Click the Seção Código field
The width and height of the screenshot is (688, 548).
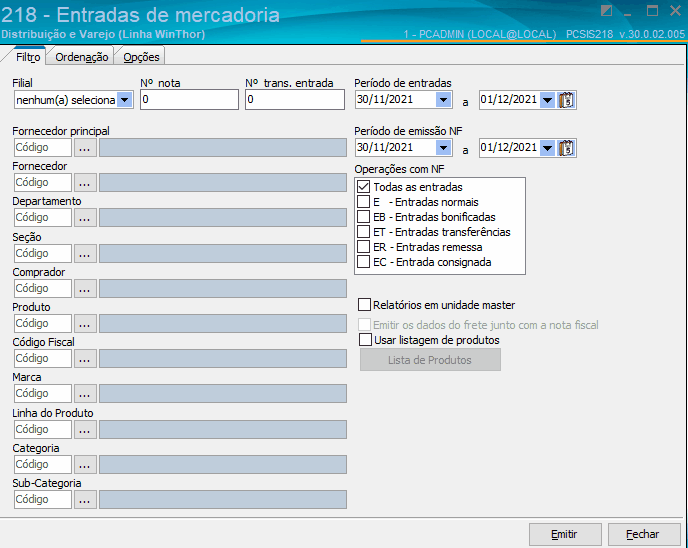[43, 254]
